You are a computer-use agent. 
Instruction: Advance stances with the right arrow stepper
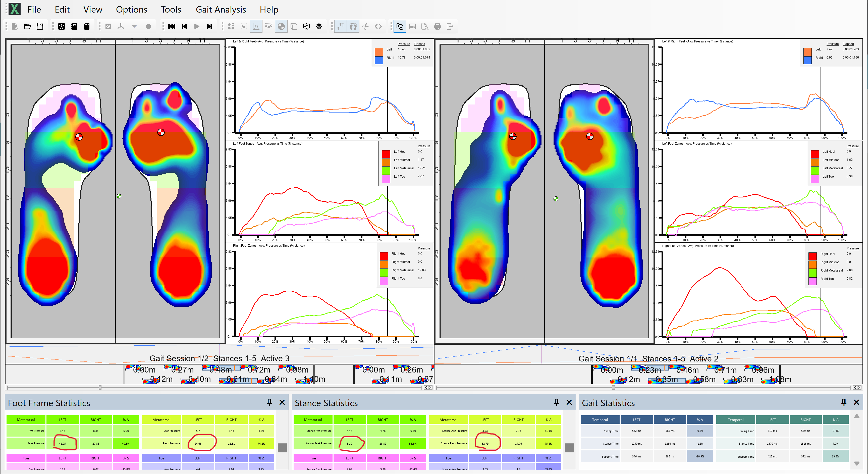coord(431,387)
